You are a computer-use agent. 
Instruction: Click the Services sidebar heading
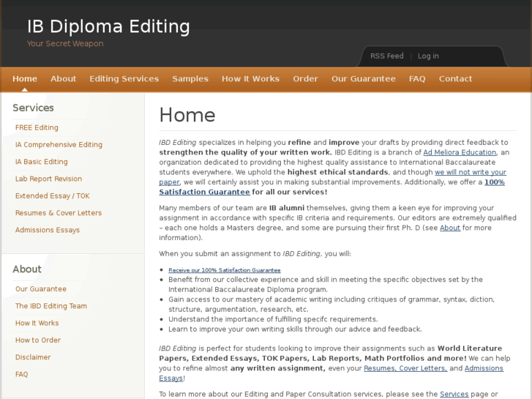click(33, 108)
